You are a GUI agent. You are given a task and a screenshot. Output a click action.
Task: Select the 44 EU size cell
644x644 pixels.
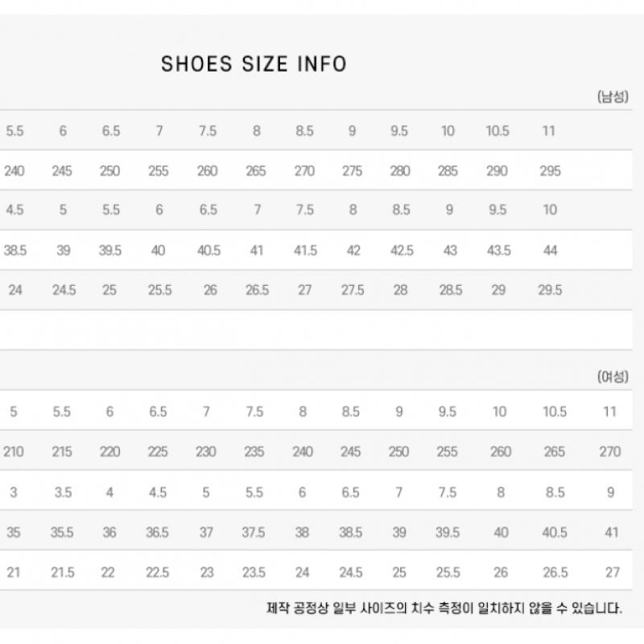point(550,250)
